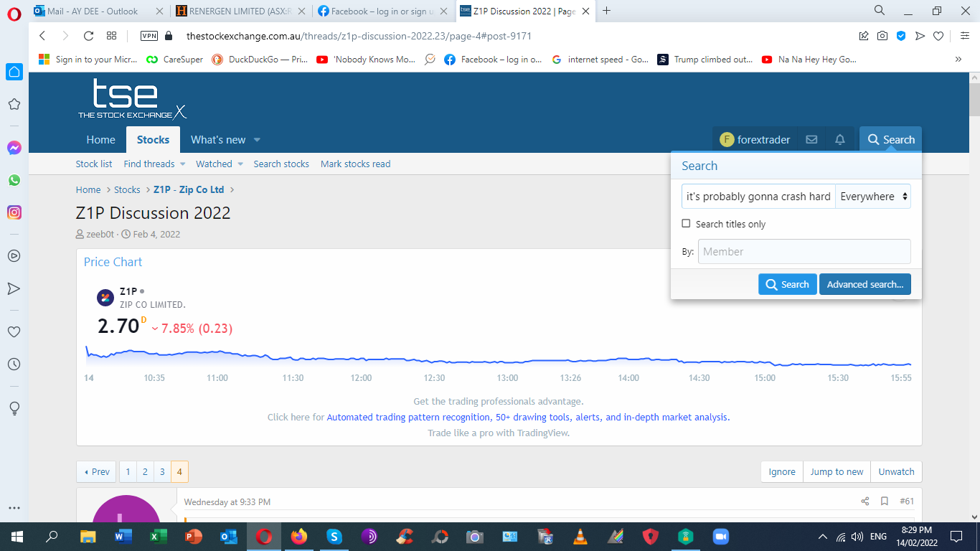The image size is (980, 551).
Task: Switch to the RENERGEN LIMITED tab
Action: click(242, 11)
